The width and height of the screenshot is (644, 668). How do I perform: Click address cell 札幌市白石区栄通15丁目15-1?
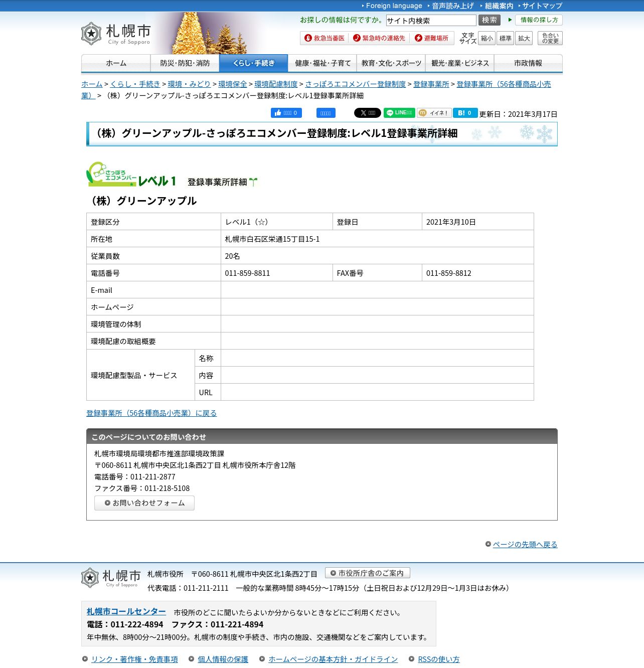pyautogui.click(x=377, y=239)
